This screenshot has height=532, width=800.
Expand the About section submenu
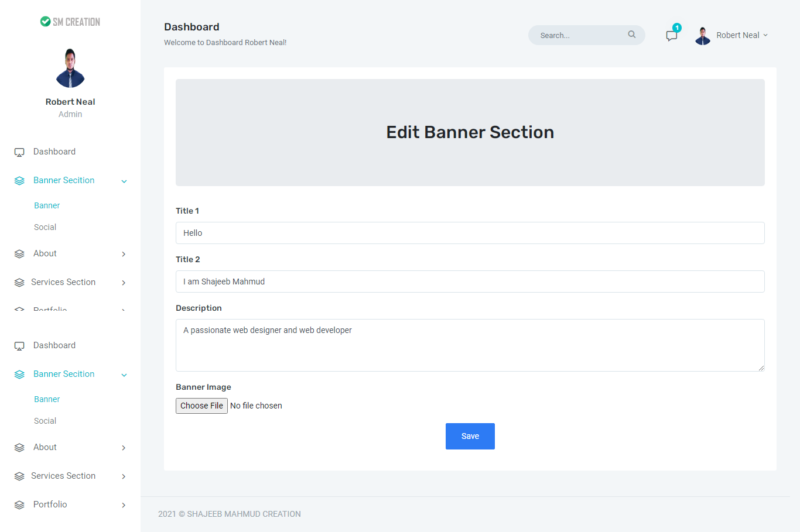pos(124,254)
